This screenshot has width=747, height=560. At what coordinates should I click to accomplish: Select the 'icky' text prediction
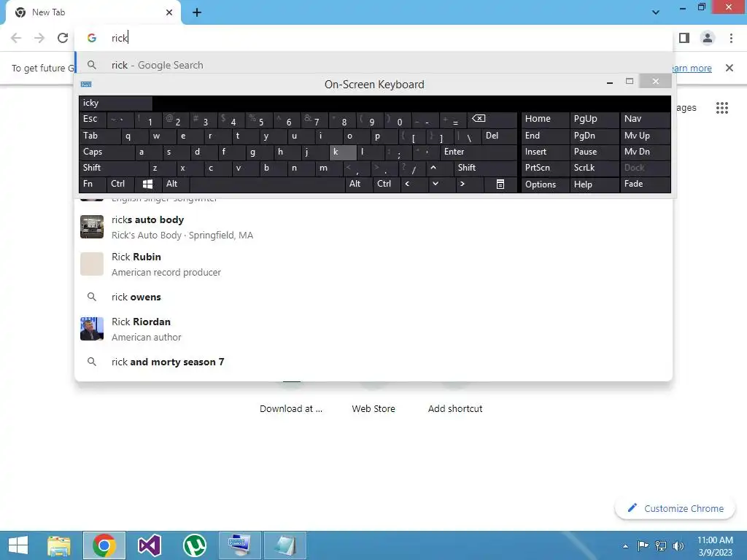[x=116, y=103]
